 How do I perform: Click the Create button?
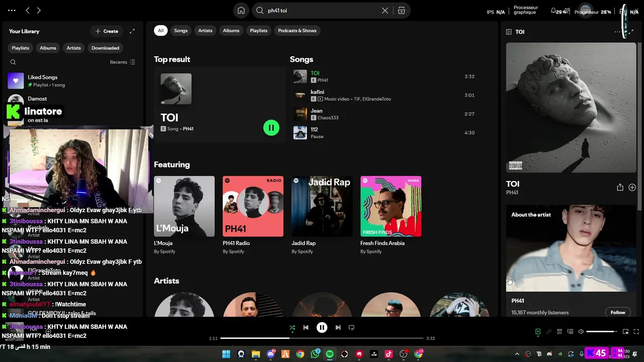107,31
